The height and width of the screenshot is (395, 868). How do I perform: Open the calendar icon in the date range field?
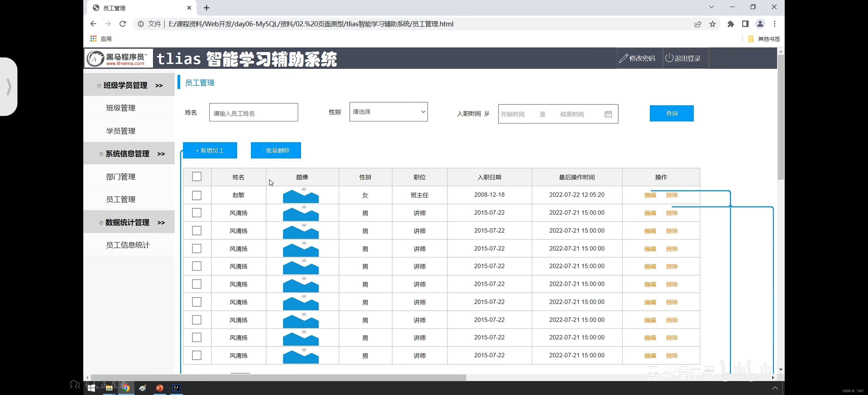pos(608,114)
